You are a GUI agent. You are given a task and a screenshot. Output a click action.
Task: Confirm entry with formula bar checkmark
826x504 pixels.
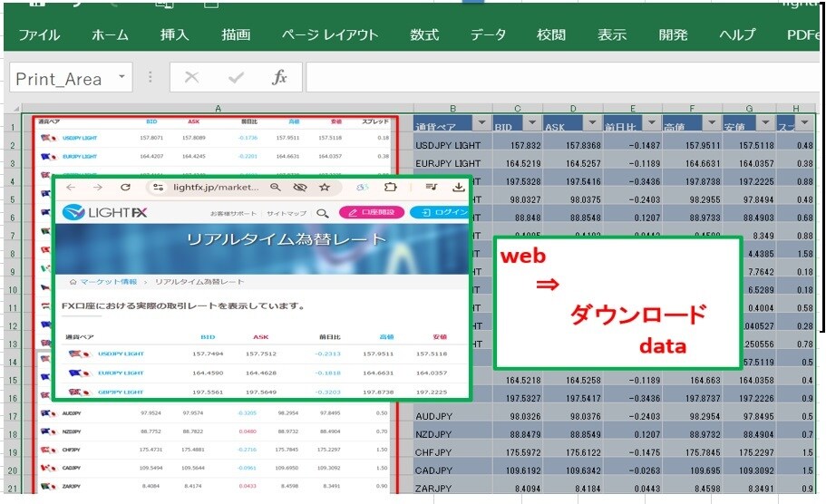click(x=236, y=77)
